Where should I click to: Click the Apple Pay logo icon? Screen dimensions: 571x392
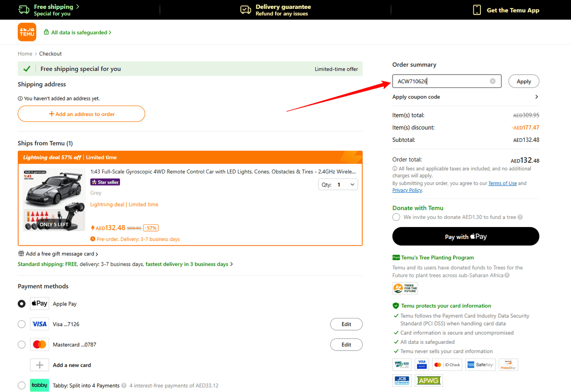39,304
